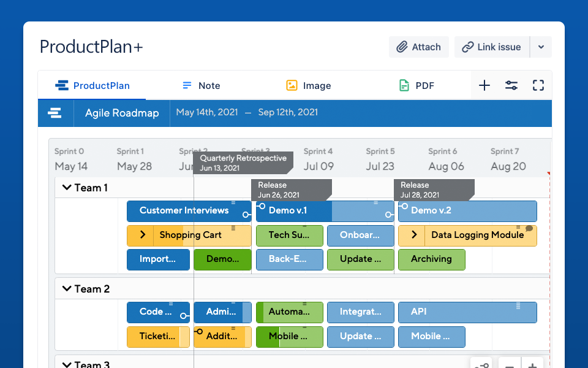Add a new tab with plus icon
588x368 pixels.
coord(484,85)
